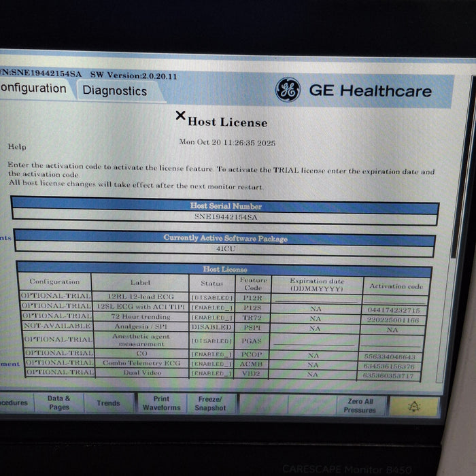
Task: Open Data & Pages menu
Action: [59, 403]
